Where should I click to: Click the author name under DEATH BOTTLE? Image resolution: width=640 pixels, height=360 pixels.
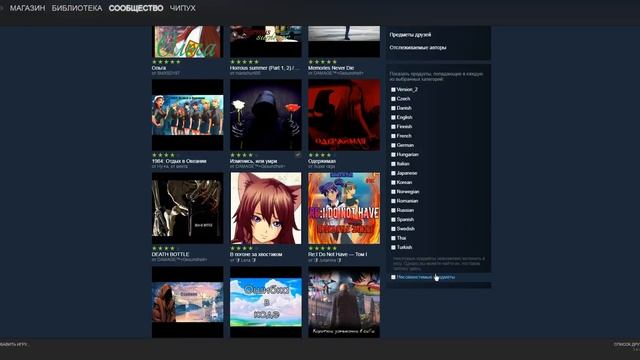coord(182,260)
